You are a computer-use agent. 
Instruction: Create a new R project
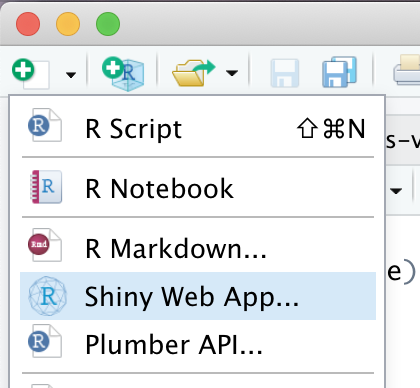pyautogui.click(x=123, y=74)
